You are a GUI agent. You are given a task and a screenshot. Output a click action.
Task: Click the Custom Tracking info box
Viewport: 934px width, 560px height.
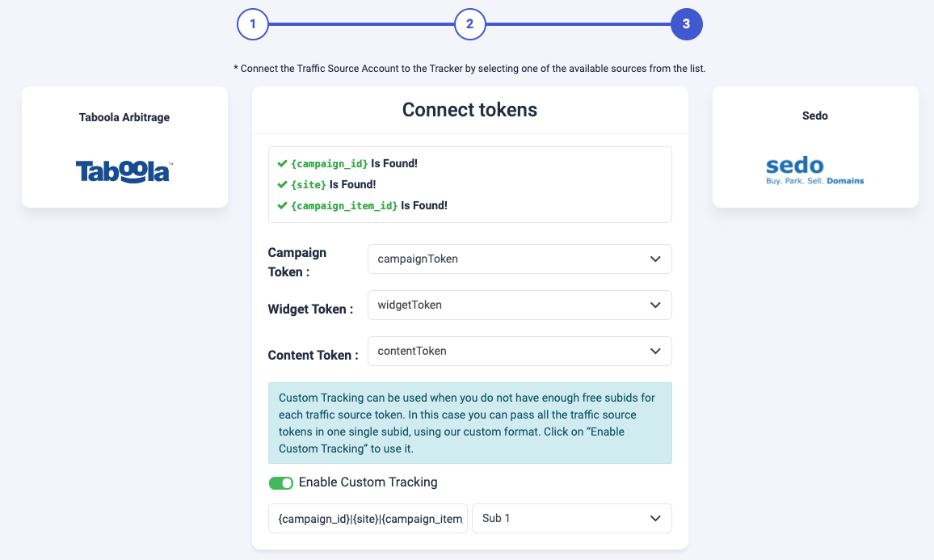(469, 421)
